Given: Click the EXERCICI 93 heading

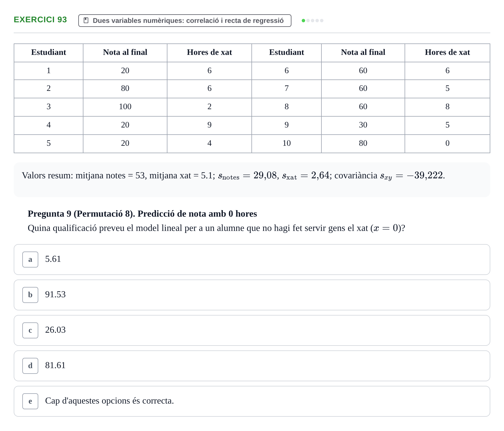Looking at the screenshot, I should pyautogui.click(x=40, y=19).
